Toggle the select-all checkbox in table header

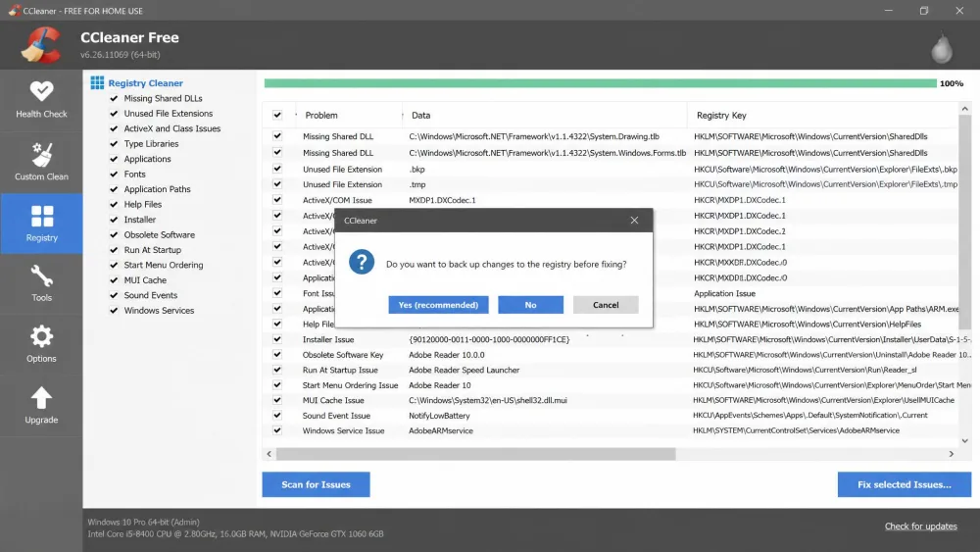point(277,115)
